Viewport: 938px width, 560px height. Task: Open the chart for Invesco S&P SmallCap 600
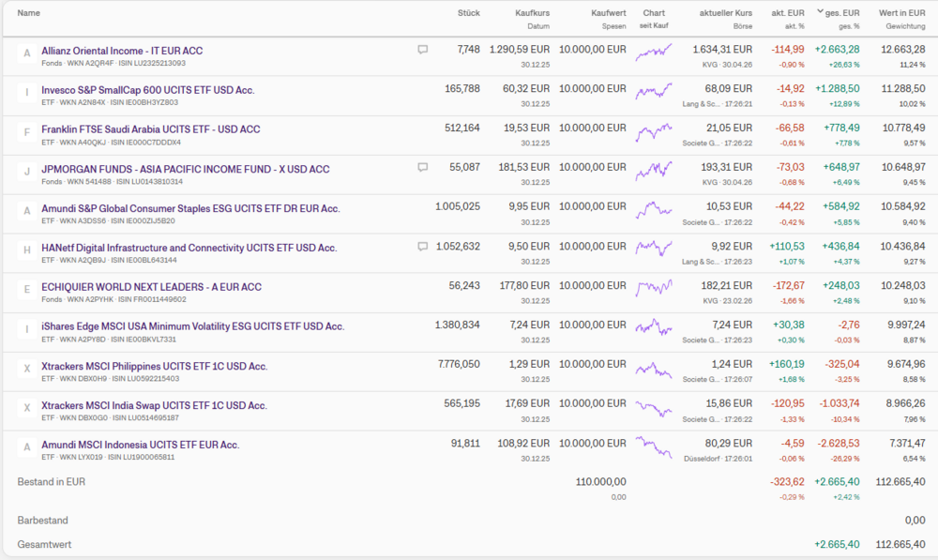[654, 91]
